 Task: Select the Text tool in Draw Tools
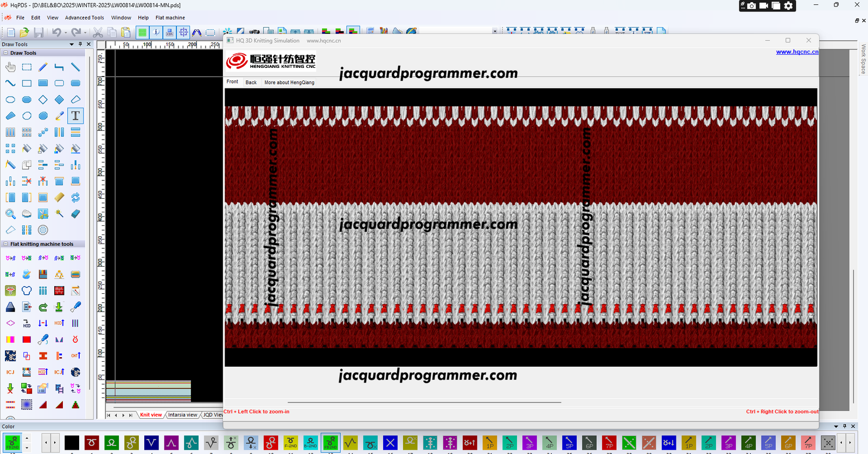[x=75, y=116]
